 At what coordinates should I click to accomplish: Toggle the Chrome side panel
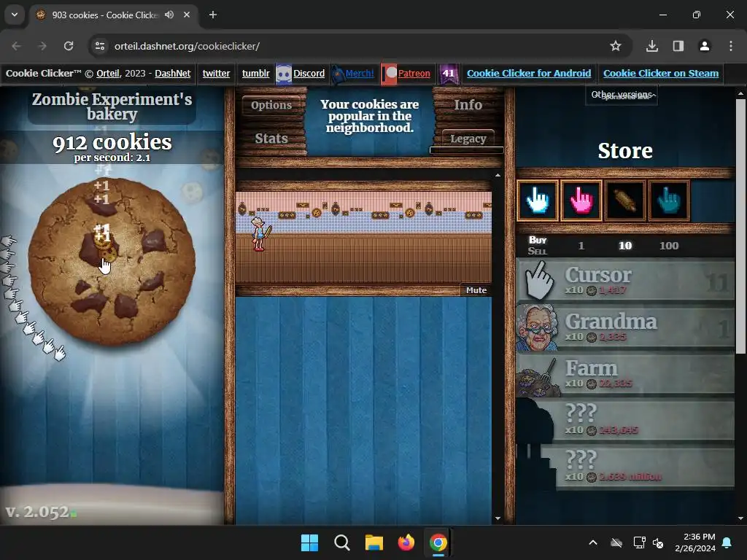click(678, 46)
